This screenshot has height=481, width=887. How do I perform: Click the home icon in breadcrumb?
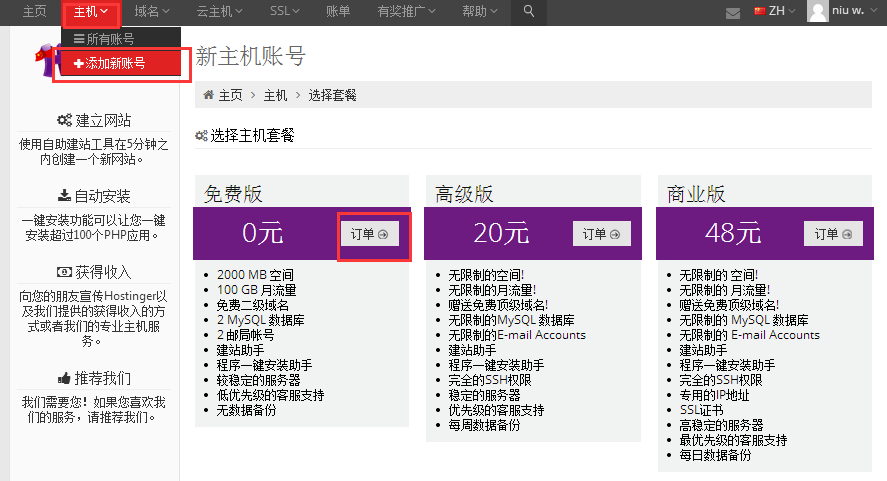tap(209, 95)
